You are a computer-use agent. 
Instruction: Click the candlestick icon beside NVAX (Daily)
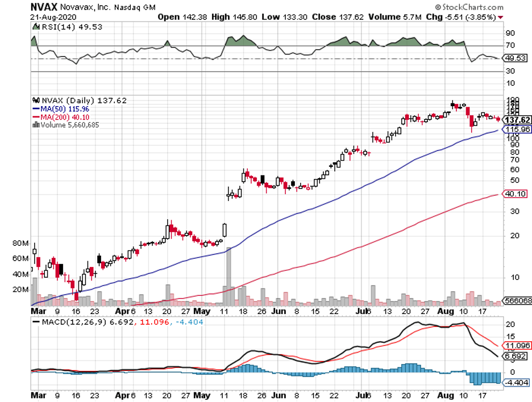pos(36,101)
